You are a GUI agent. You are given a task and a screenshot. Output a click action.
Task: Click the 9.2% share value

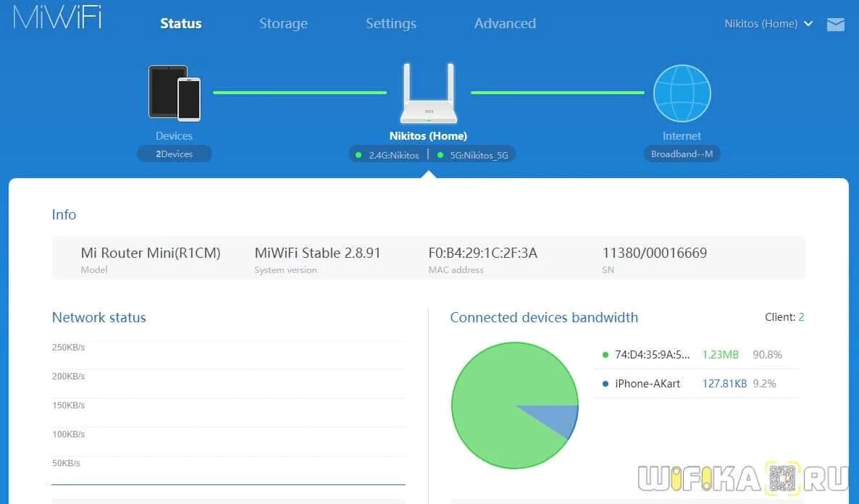point(764,384)
